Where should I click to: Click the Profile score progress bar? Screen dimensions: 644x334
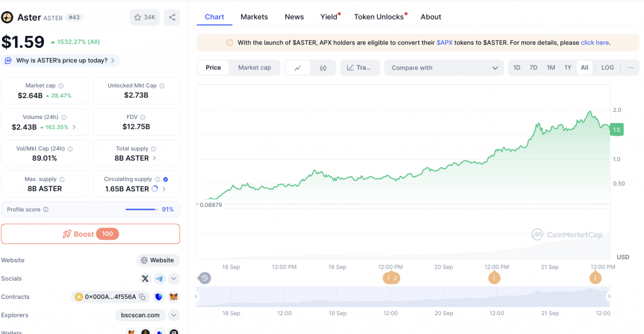coord(142,209)
